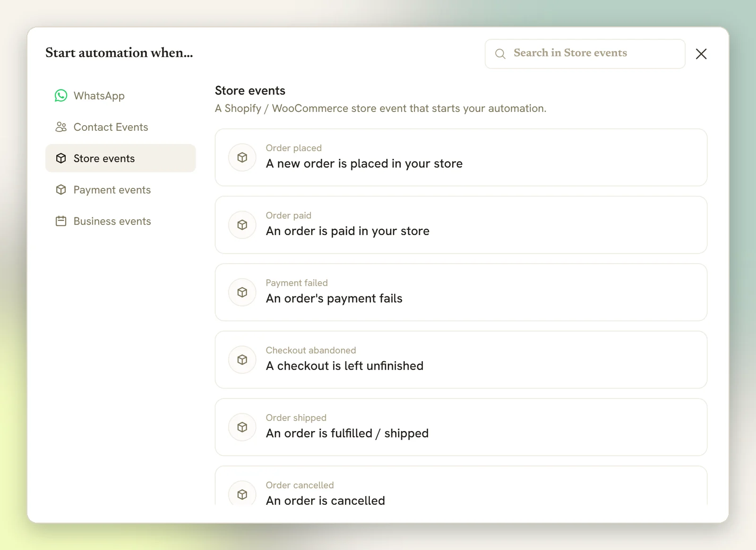This screenshot has height=550, width=756.
Task: Click the box icon on Payment failed card
Action: (x=242, y=293)
